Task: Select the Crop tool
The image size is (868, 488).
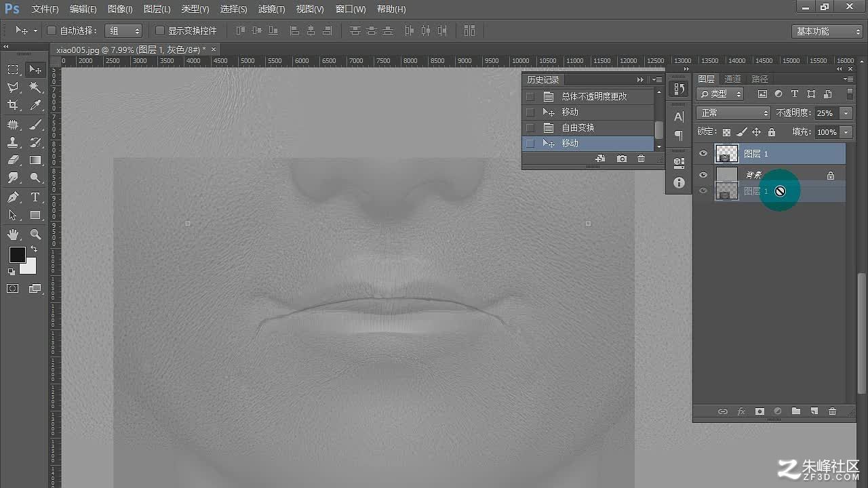Action: 13,105
